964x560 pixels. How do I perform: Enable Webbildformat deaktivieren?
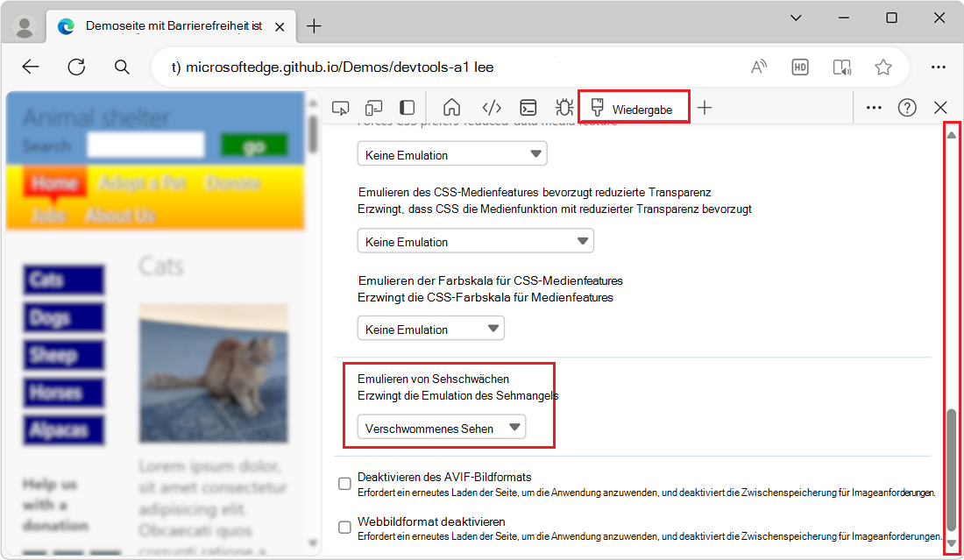343,527
